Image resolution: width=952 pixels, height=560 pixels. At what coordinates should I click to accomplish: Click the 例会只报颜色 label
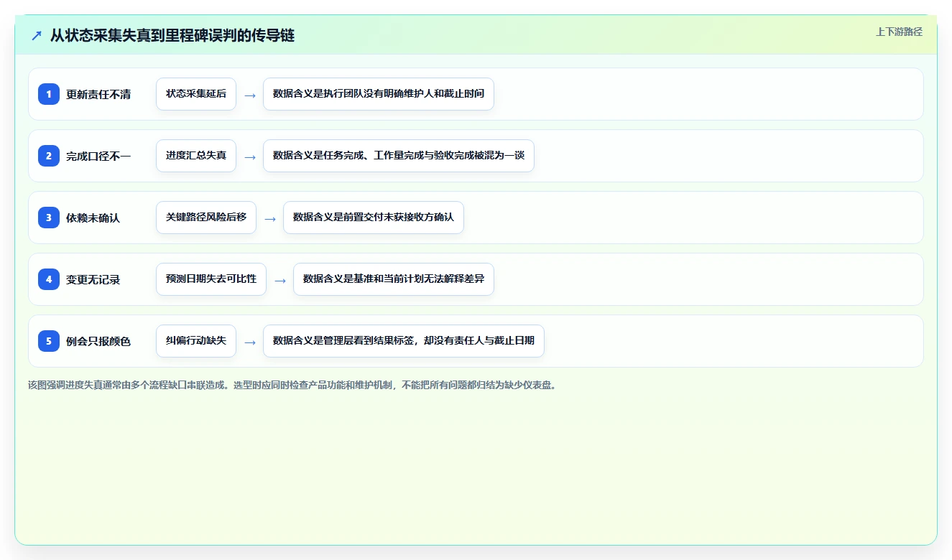[98, 341]
